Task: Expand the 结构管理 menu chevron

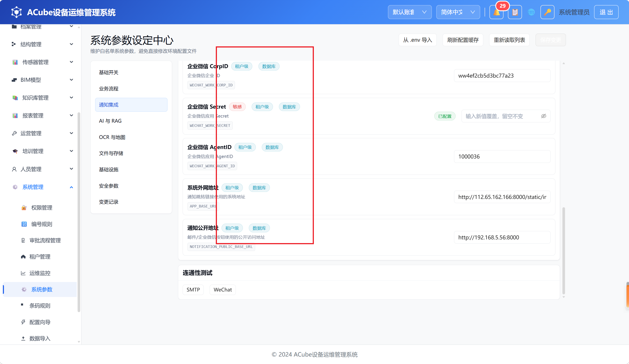Action: (x=71, y=44)
